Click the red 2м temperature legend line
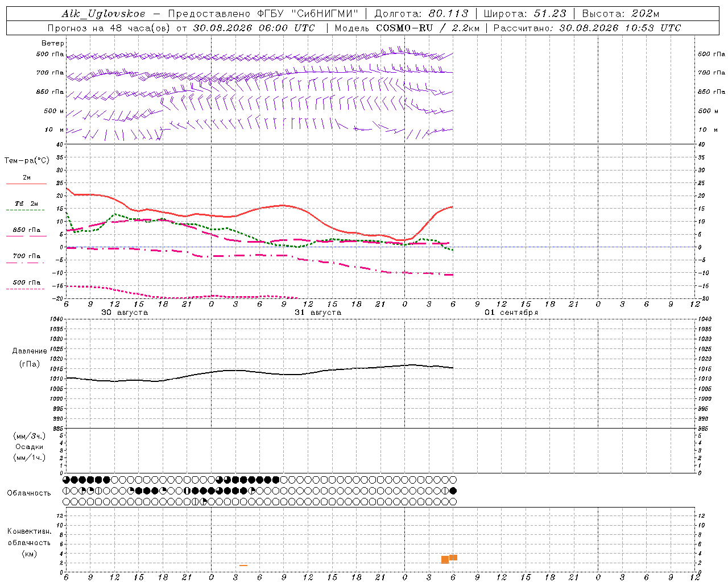 coord(26,184)
